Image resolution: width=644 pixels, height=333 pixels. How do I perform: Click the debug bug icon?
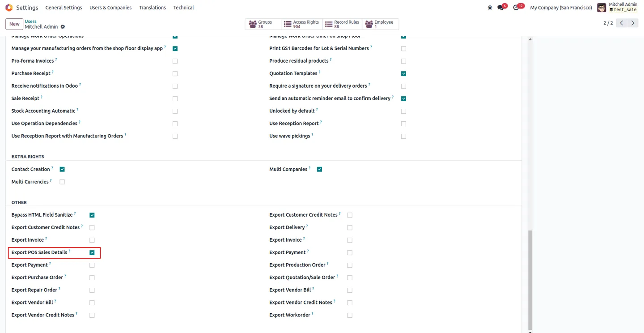pyautogui.click(x=490, y=8)
